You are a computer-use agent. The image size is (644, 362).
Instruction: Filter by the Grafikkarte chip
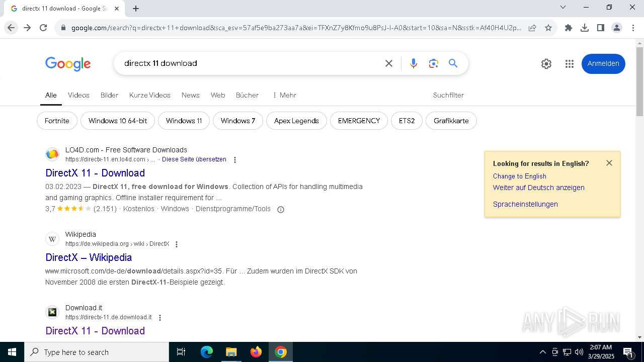451,121
